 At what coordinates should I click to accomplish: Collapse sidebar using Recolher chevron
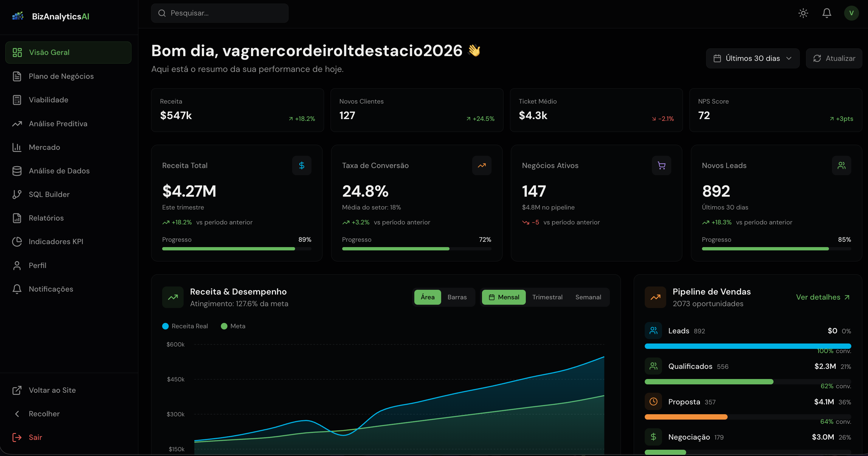click(x=17, y=414)
